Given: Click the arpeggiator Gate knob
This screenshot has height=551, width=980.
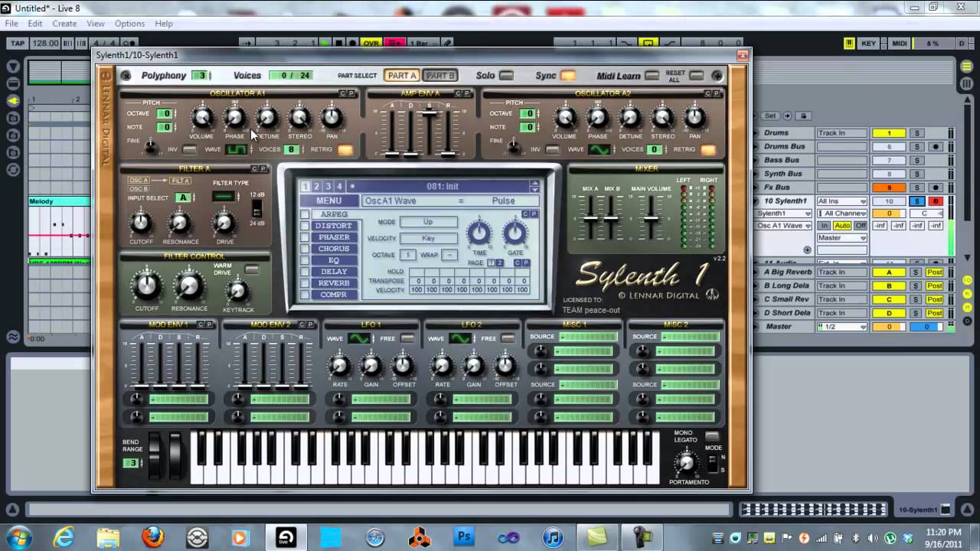Looking at the screenshot, I should [515, 233].
